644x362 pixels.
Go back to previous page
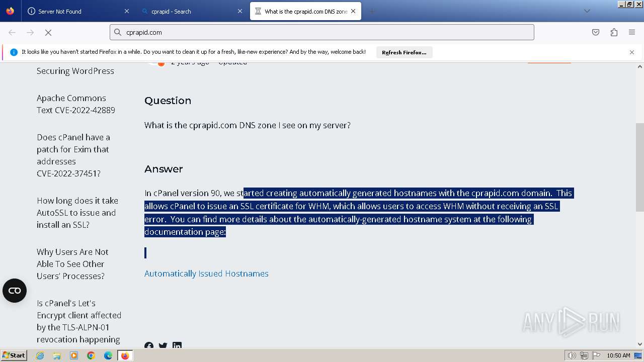(x=12, y=32)
